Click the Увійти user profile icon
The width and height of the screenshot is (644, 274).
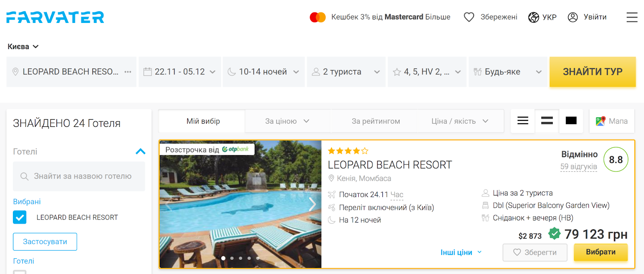click(x=573, y=17)
